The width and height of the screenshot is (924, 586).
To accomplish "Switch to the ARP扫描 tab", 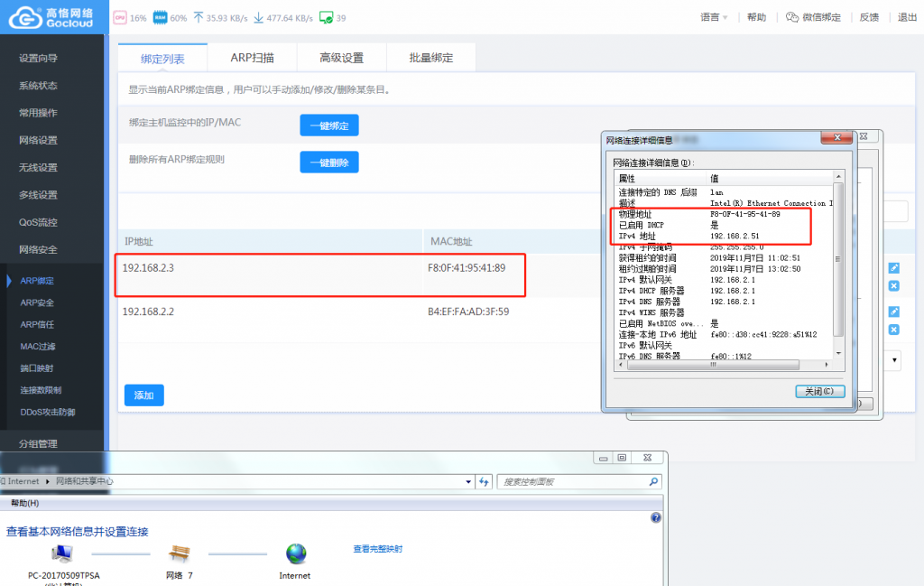I will tap(253, 58).
